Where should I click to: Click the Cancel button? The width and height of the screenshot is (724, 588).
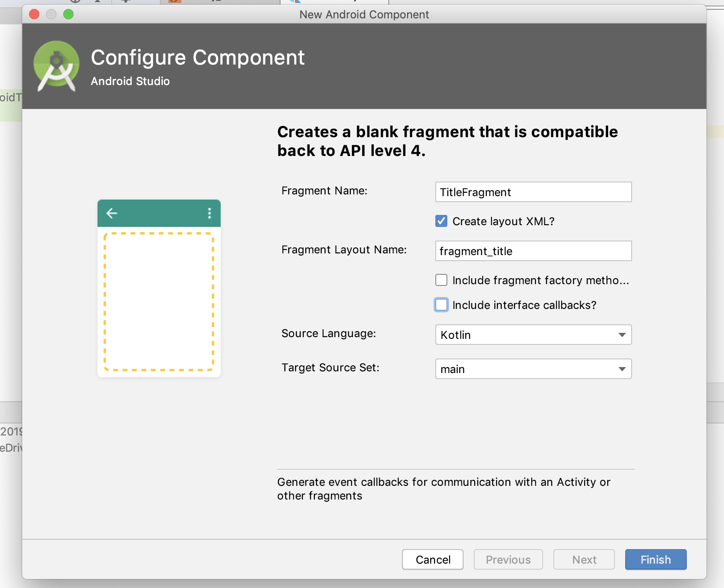tap(433, 559)
